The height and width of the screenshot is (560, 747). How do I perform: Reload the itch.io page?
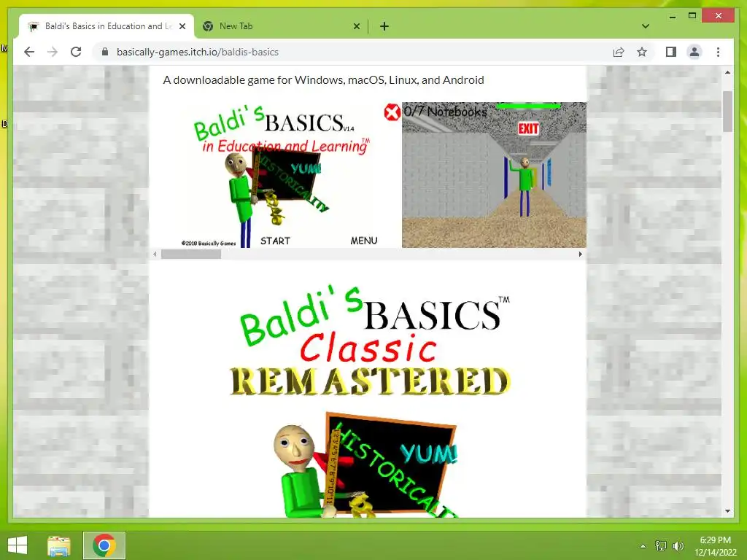tap(76, 52)
